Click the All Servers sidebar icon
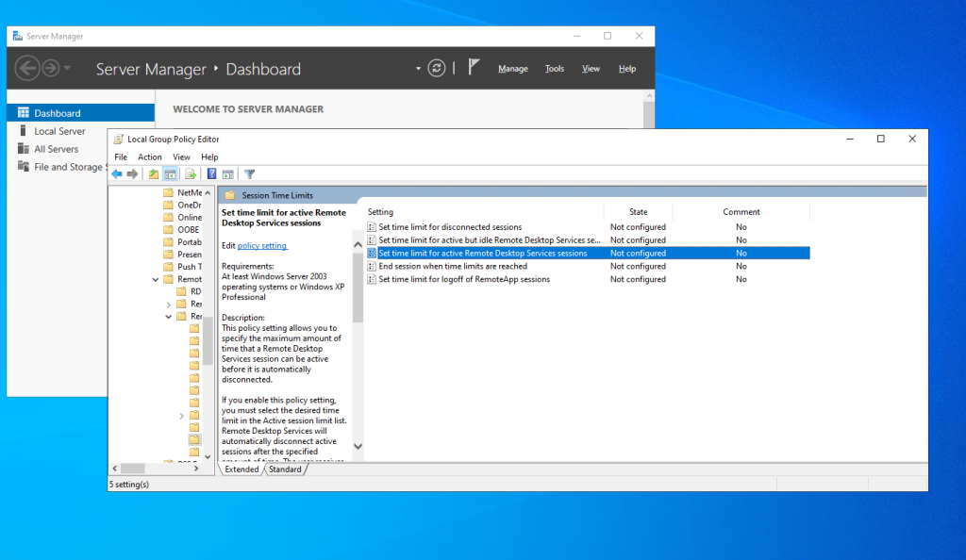The width and height of the screenshot is (966, 560). coord(24,148)
